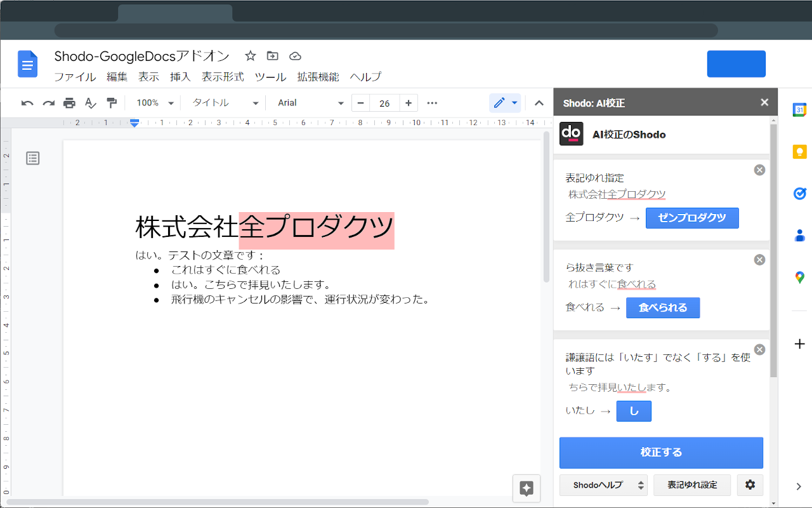Open the editing mode pencil dropdown
The width and height of the screenshot is (812, 508).
(505, 103)
